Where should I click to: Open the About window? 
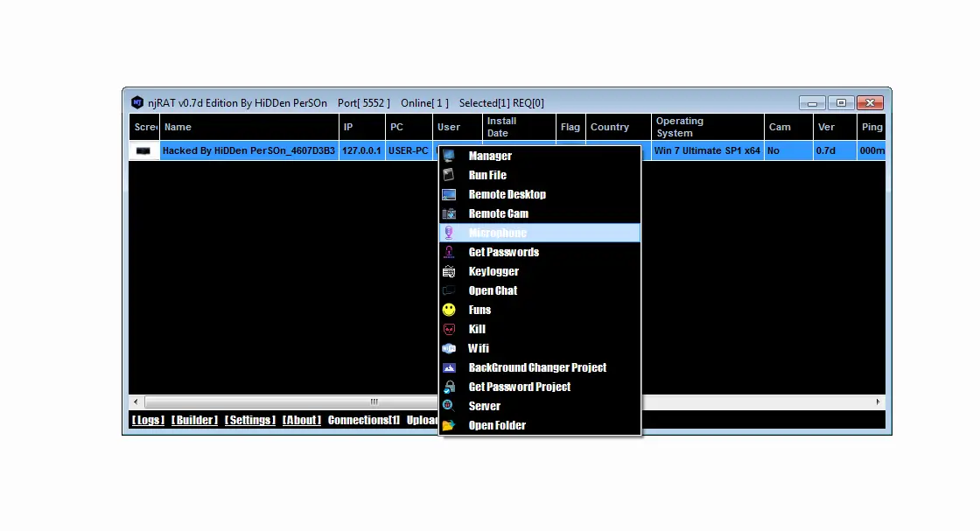(301, 420)
